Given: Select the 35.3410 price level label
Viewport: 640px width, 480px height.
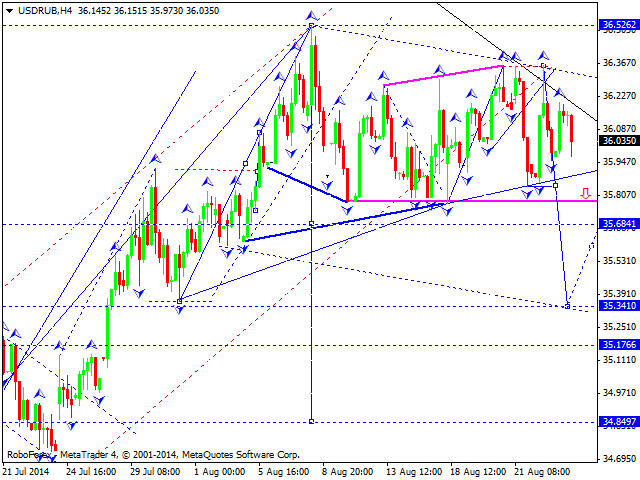Looking at the screenshot, I should pyautogui.click(x=619, y=306).
